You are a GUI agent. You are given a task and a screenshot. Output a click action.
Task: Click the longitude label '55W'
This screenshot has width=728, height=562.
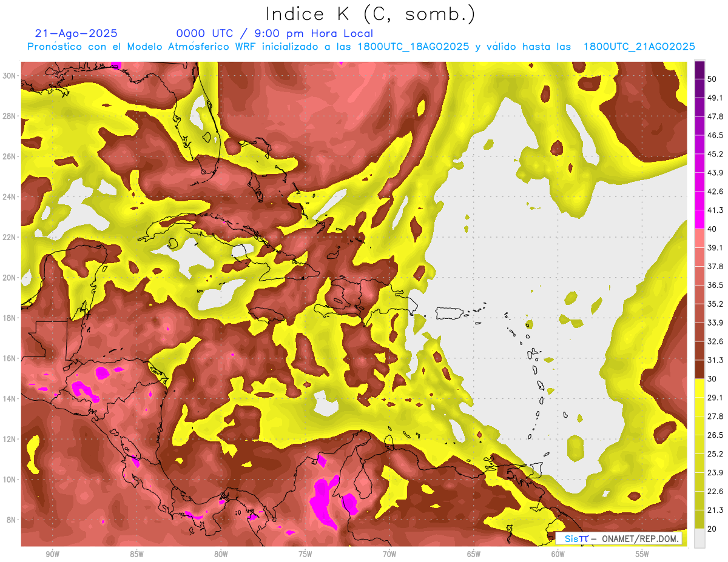[642, 554]
